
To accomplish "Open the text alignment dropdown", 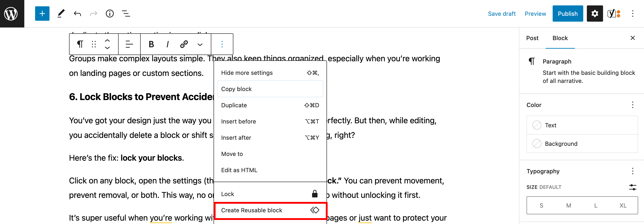I will coord(129,44).
